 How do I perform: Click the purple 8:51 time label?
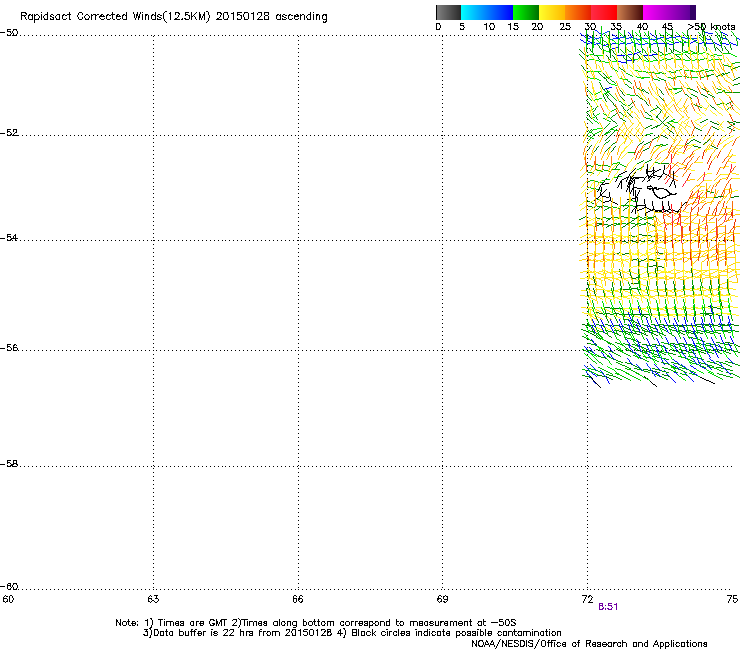click(608, 607)
